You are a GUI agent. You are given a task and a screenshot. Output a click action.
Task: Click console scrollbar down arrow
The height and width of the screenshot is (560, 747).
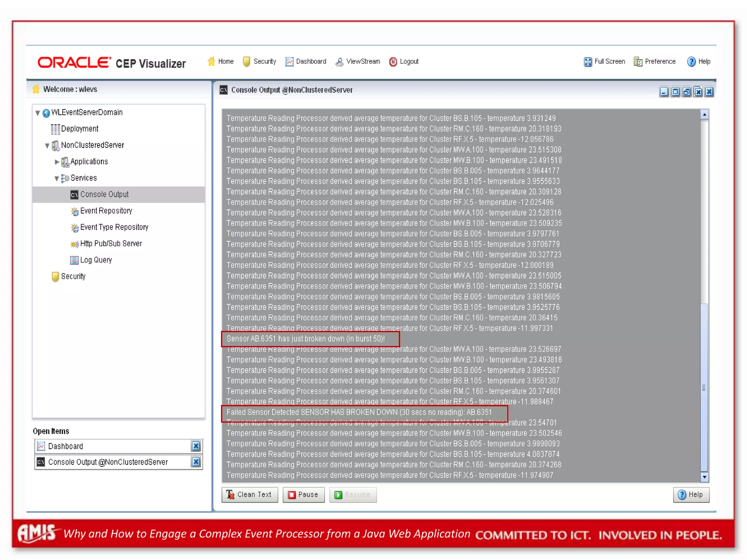coord(704,477)
